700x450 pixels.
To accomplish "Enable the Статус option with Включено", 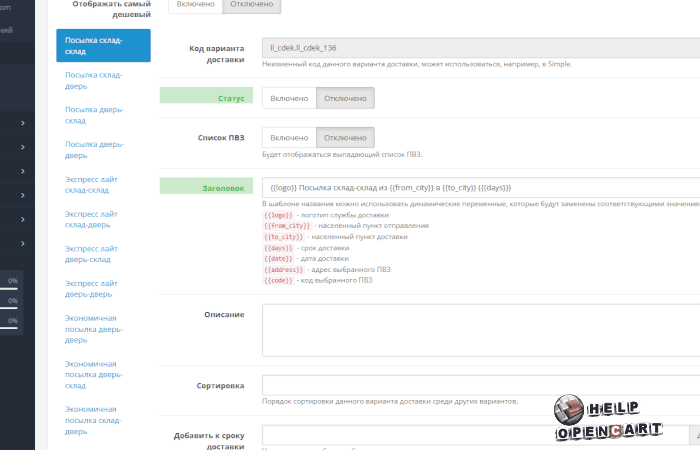I will 289,98.
